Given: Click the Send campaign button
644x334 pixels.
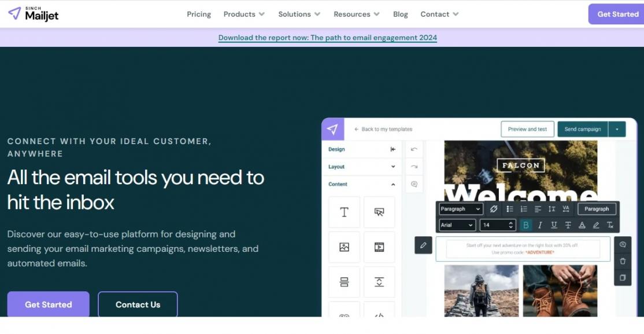Looking at the screenshot, I should (582, 129).
